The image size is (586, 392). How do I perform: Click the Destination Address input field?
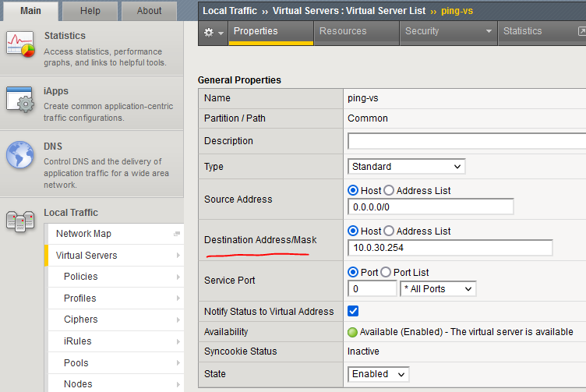pos(450,248)
